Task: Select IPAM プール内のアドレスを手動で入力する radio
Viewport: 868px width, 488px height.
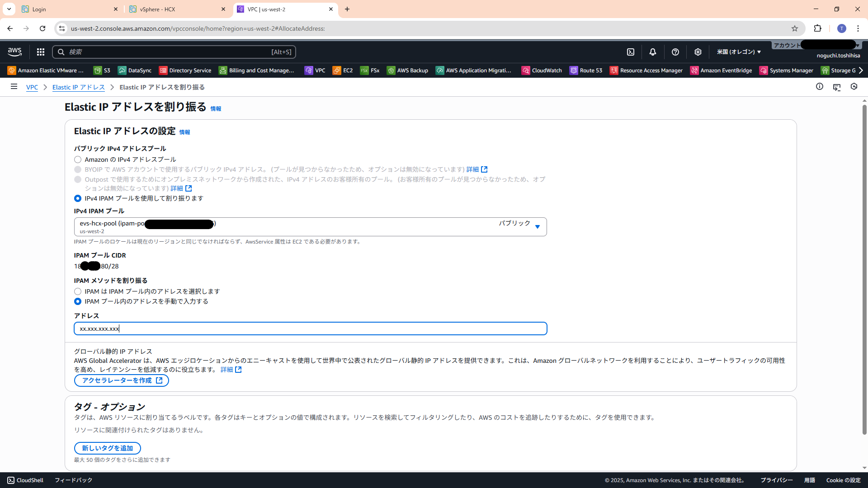Action: [78, 301]
